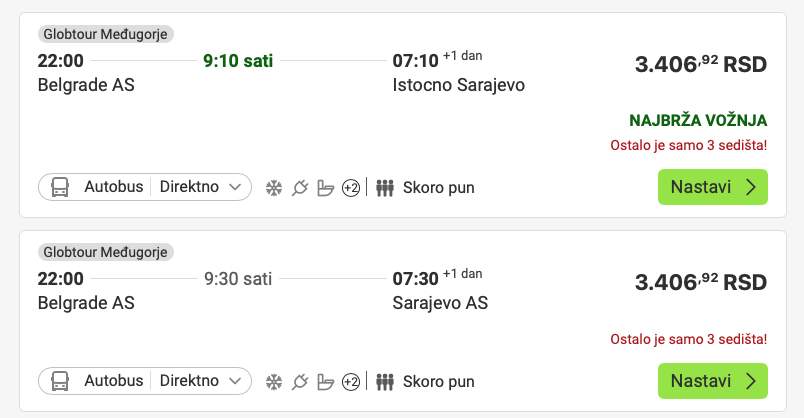Click the 9:10 sati duration label
The height and width of the screenshot is (418, 804).
(238, 61)
